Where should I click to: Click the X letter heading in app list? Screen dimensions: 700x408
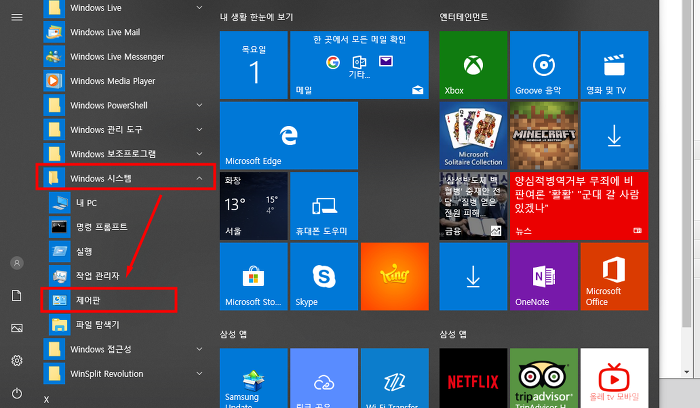point(46,400)
